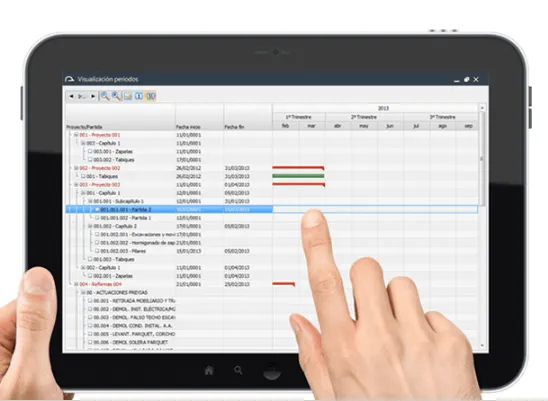This screenshot has width=548, height=401.
Task: Click the green Gantt bar for Tabiques
Action: click(298, 176)
